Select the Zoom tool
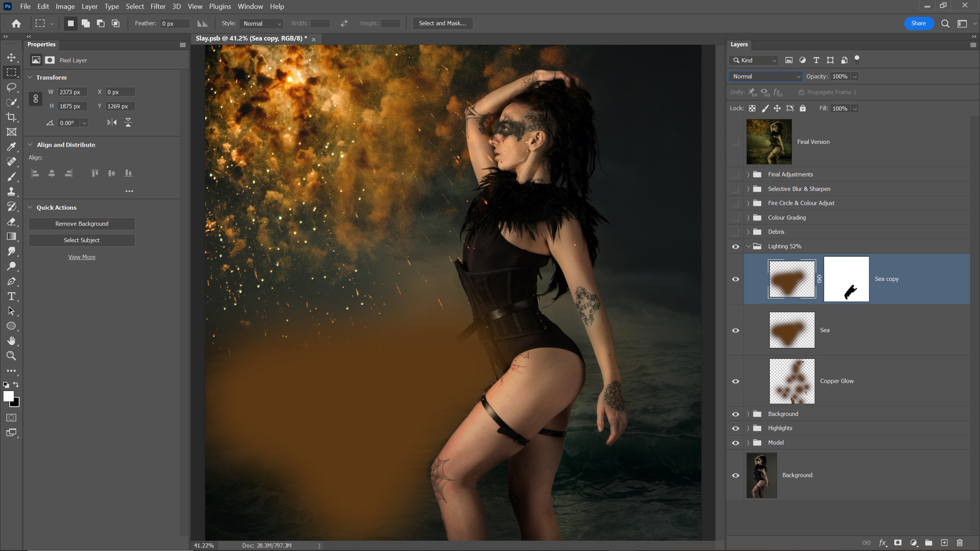Screen dimensions: 980x551 (11, 356)
